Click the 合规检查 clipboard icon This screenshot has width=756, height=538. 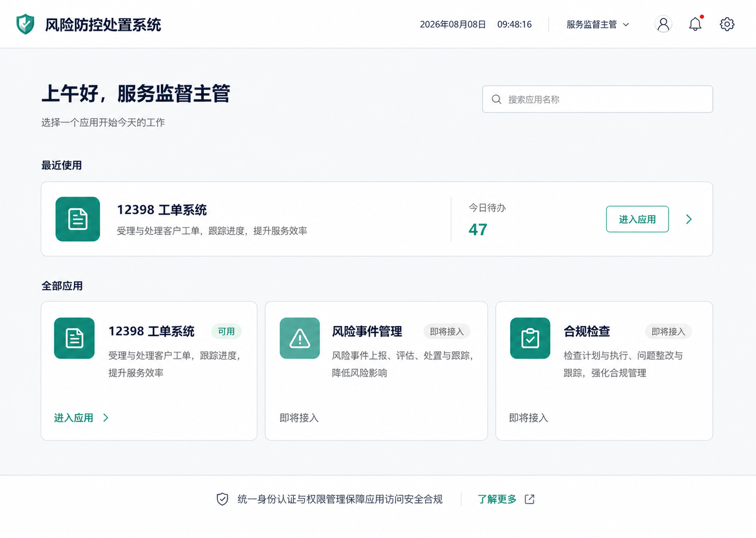530,338
